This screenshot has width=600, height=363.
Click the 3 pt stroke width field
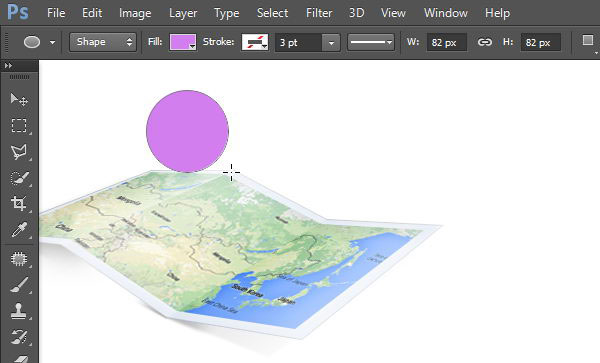[x=298, y=42]
